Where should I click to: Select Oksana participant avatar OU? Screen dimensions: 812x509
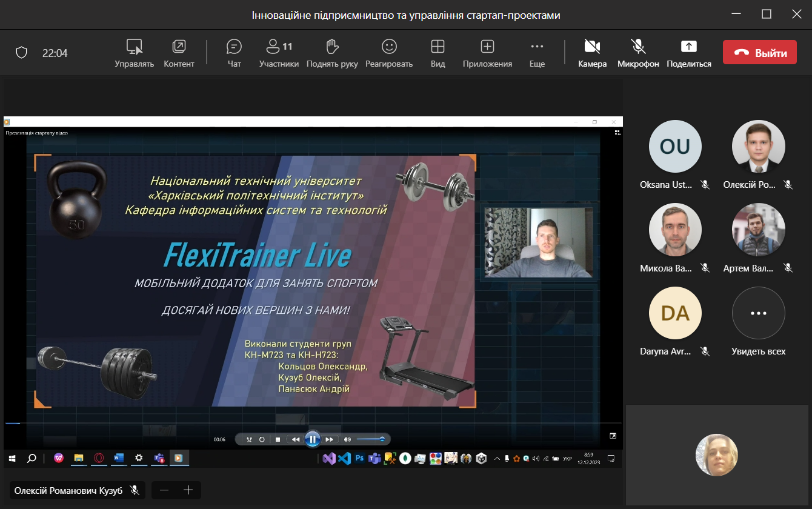tap(674, 147)
